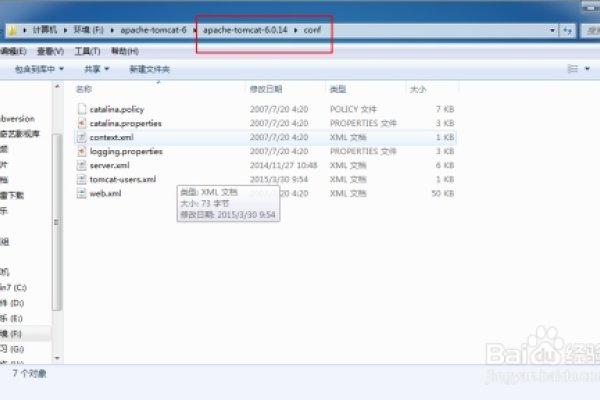Open the 帮助(H) menu
Image resolution: width=600 pixels, height=400 pixels.
125,51
